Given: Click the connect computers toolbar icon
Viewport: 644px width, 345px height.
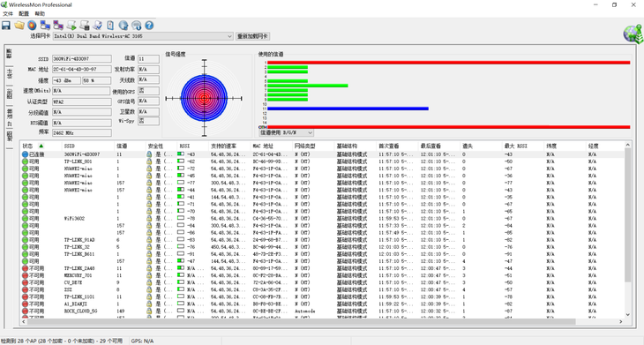Looking at the screenshot, I should point(45,26).
